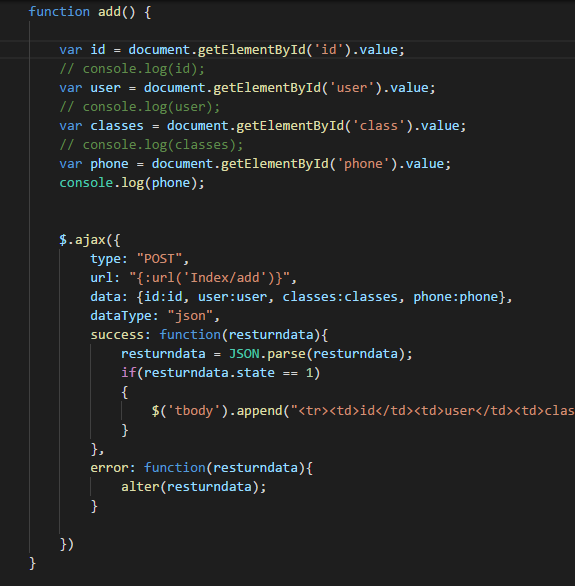The image size is (575, 586).
Task: Click the 'var classes' declaration line
Action: [x=263, y=126]
